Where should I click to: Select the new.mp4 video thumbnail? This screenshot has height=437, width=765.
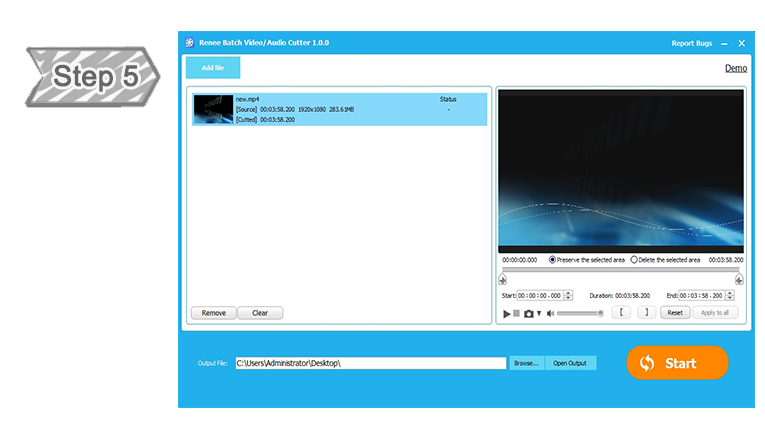(213, 109)
